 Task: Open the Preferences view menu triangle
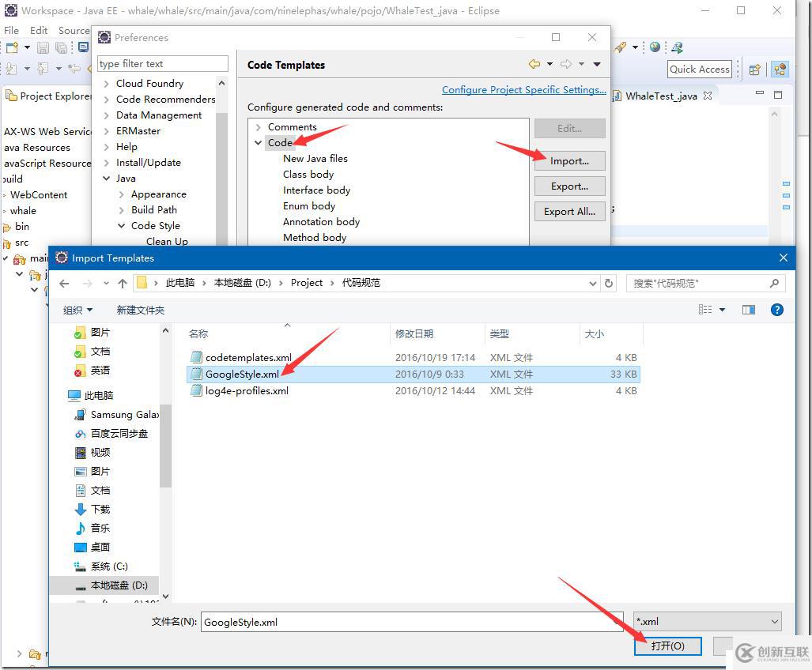pyautogui.click(x=597, y=64)
